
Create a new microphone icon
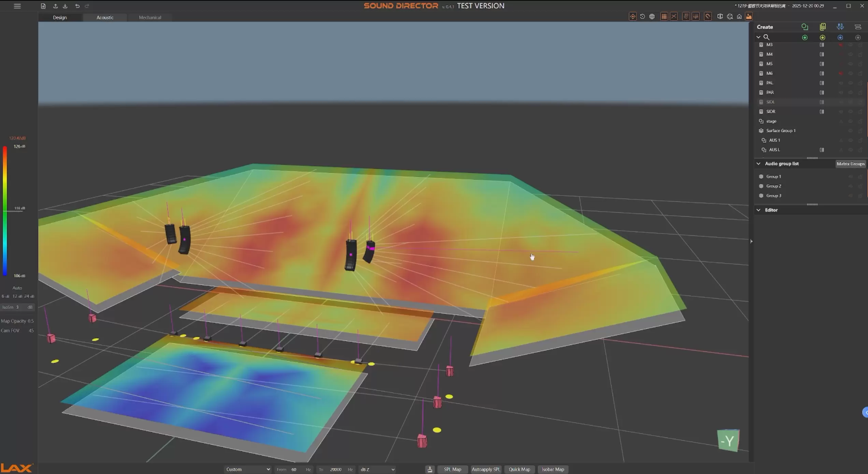point(840,27)
